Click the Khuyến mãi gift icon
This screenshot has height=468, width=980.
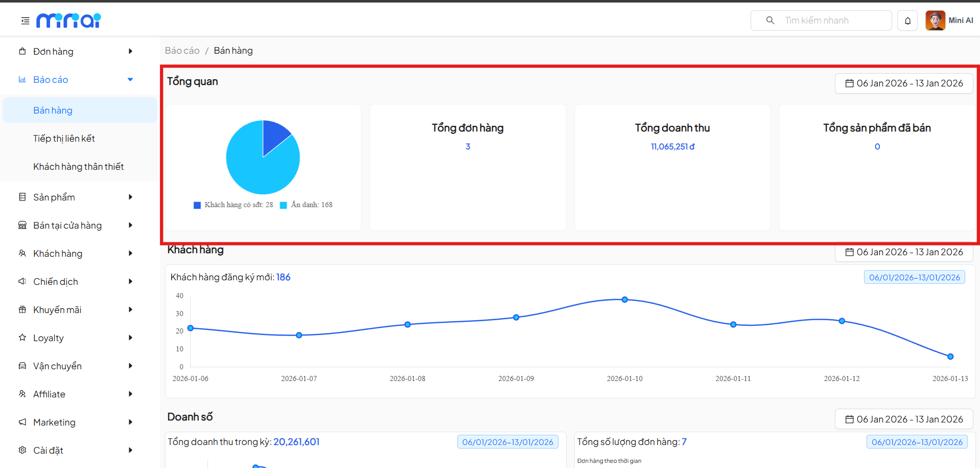22,309
